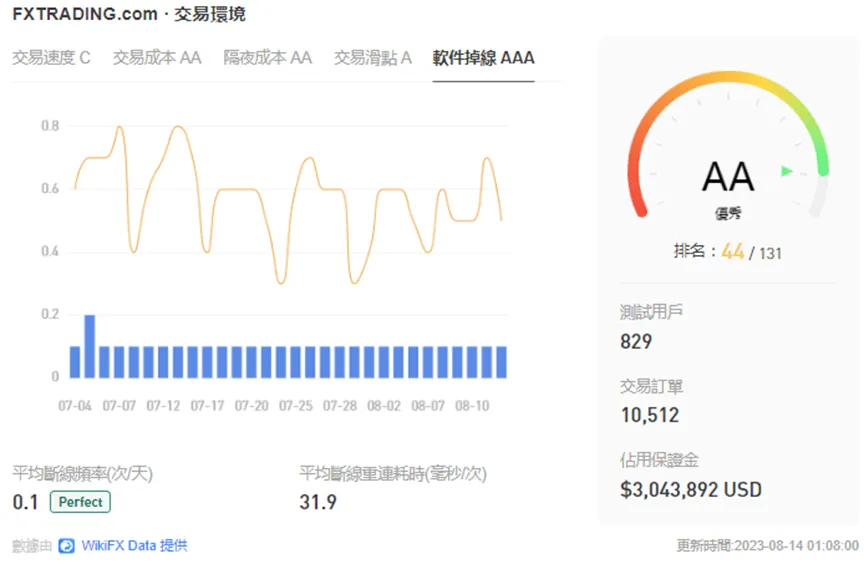864x564 pixels.
Task: Click the green Perfect badge
Action: click(80, 502)
